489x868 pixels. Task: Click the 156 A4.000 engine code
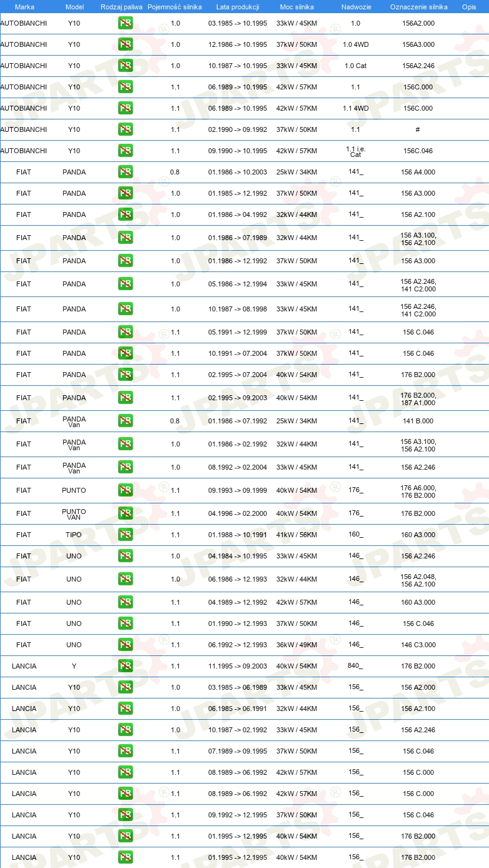click(418, 172)
